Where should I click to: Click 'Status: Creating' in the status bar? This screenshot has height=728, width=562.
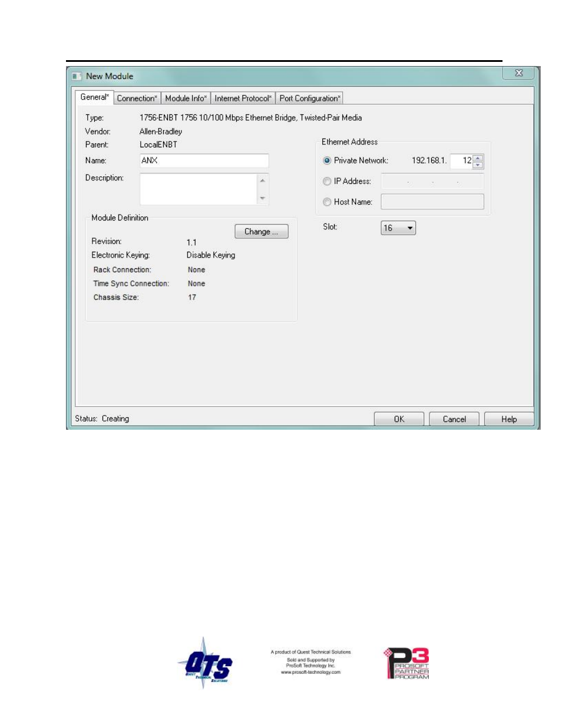tap(102, 419)
